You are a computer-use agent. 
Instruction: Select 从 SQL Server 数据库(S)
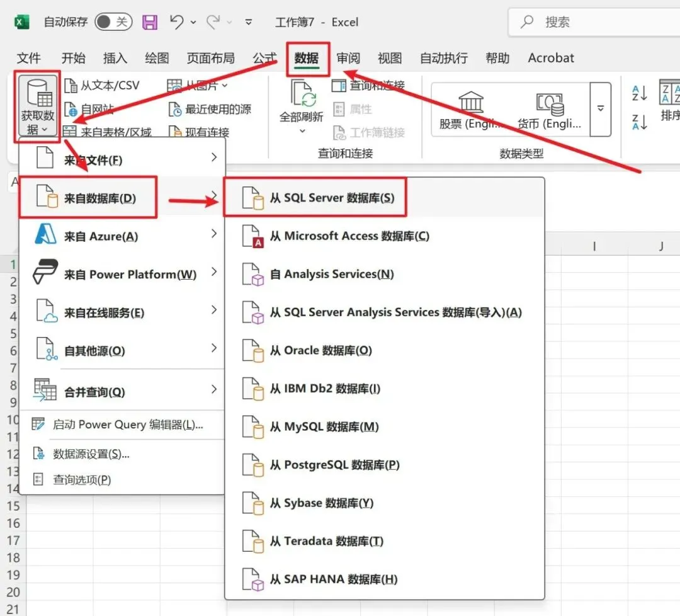tap(385, 198)
